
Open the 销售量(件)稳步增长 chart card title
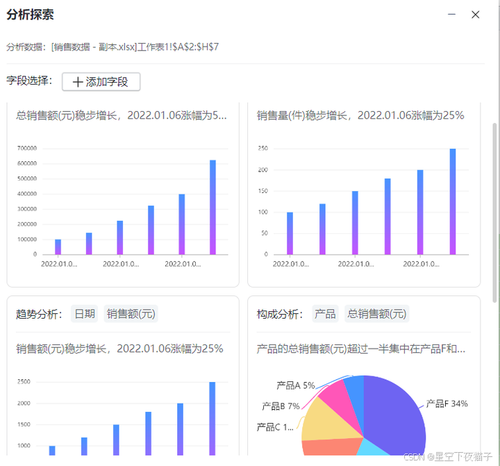pyautogui.click(x=360, y=115)
